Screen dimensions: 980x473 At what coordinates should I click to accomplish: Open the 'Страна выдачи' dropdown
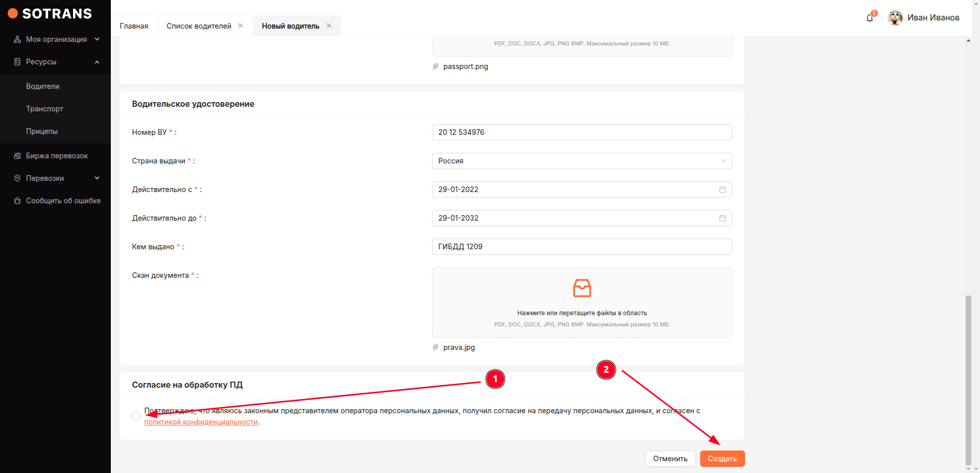coord(581,161)
